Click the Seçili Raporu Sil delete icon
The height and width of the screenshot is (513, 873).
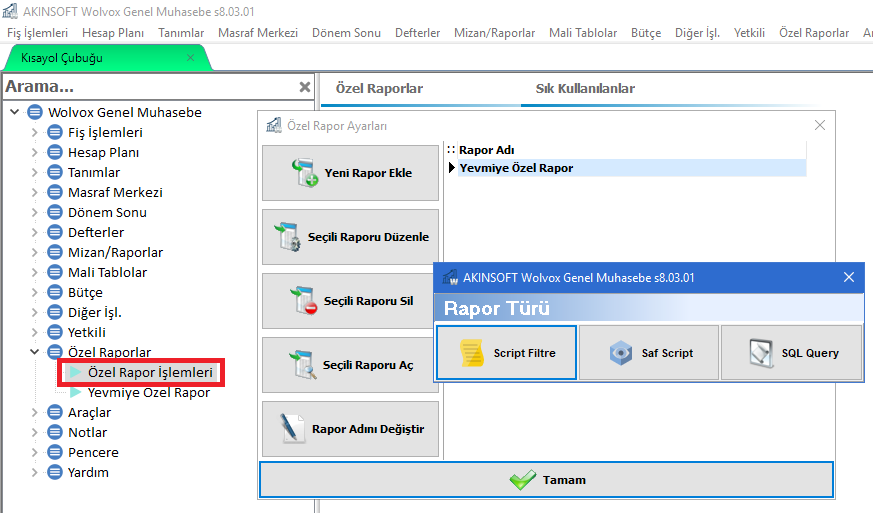304,301
